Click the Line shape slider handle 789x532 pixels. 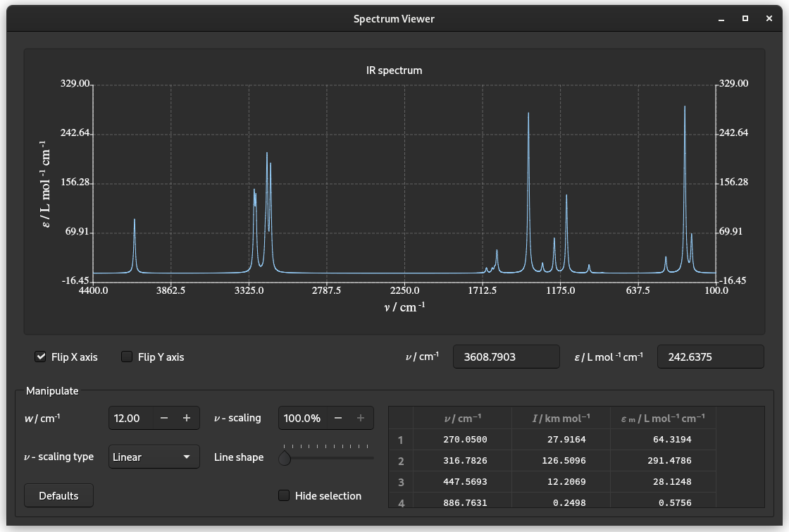(285, 458)
